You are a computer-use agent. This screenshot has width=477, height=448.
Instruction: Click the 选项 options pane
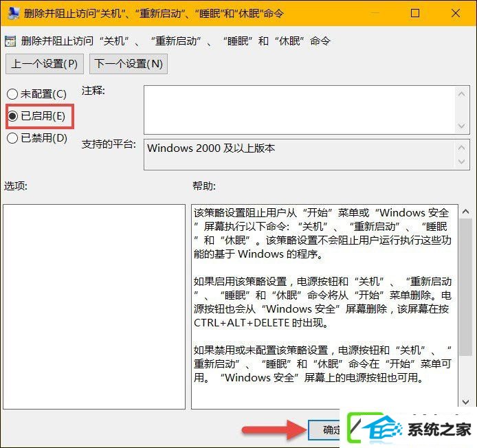pyautogui.click(x=94, y=306)
